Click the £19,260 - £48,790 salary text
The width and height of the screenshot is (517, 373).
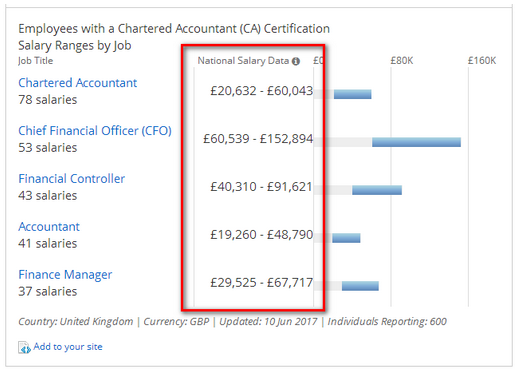(x=262, y=235)
